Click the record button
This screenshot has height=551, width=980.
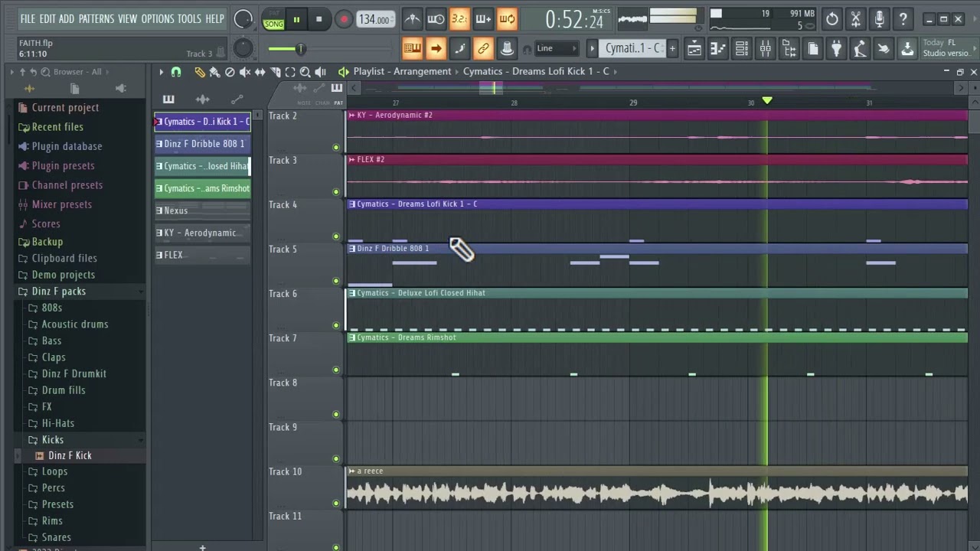pyautogui.click(x=344, y=19)
